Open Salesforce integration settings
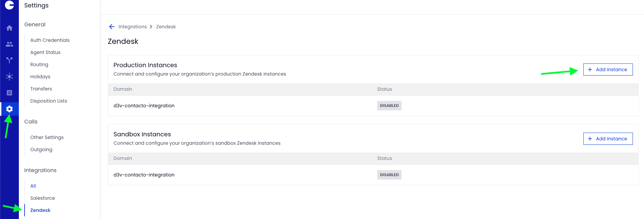 point(42,198)
